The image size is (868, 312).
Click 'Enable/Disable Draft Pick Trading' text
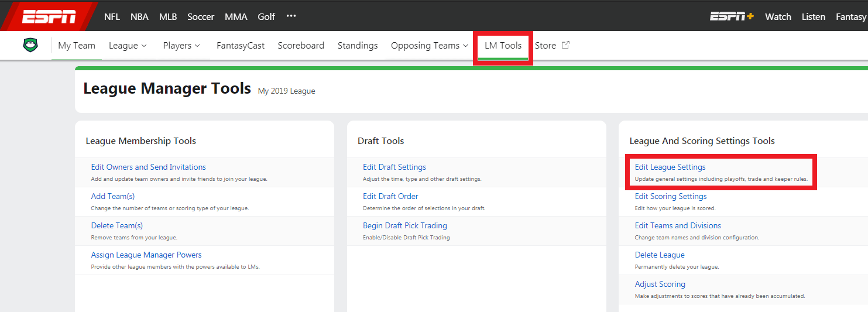click(x=406, y=238)
